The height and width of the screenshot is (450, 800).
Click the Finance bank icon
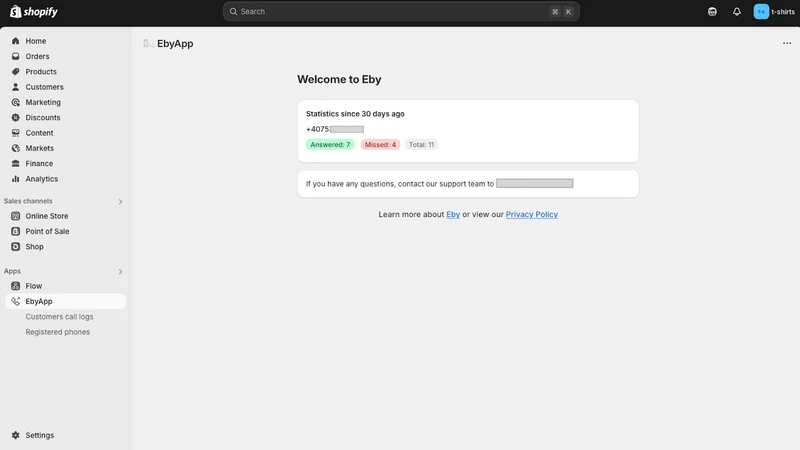pyautogui.click(x=15, y=163)
